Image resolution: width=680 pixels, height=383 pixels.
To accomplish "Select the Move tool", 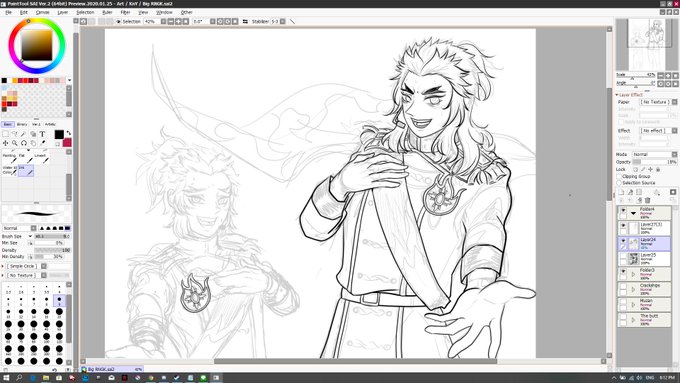I will (x=6, y=143).
